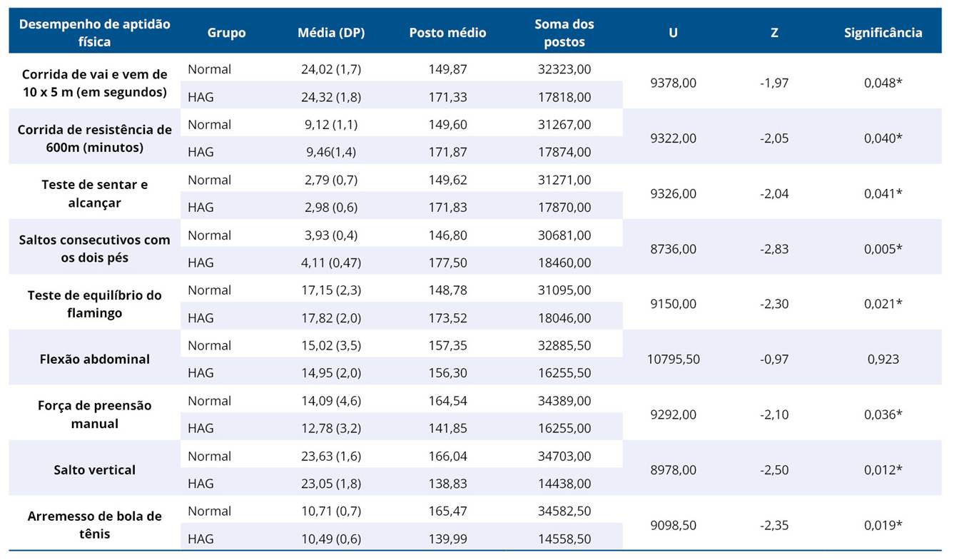
Task: Select the U value 10795,50
Action: coord(673,360)
